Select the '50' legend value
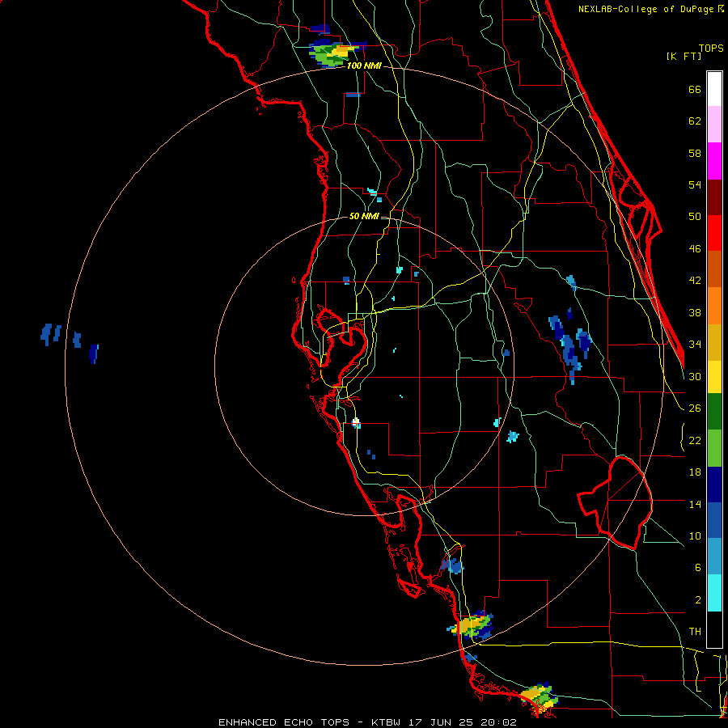 coord(695,217)
